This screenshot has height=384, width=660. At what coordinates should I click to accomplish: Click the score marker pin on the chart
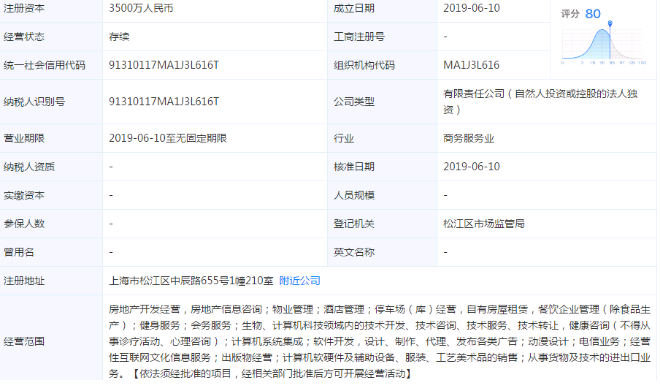click(x=610, y=24)
